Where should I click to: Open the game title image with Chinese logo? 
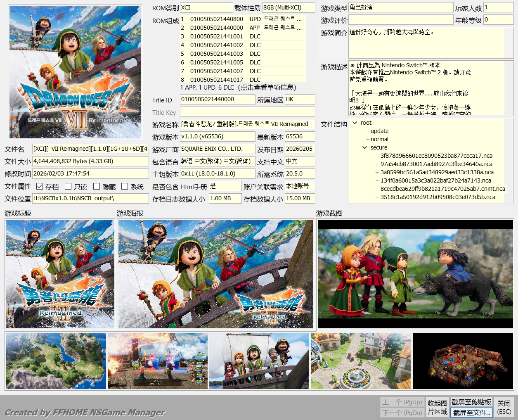[60, 274]
